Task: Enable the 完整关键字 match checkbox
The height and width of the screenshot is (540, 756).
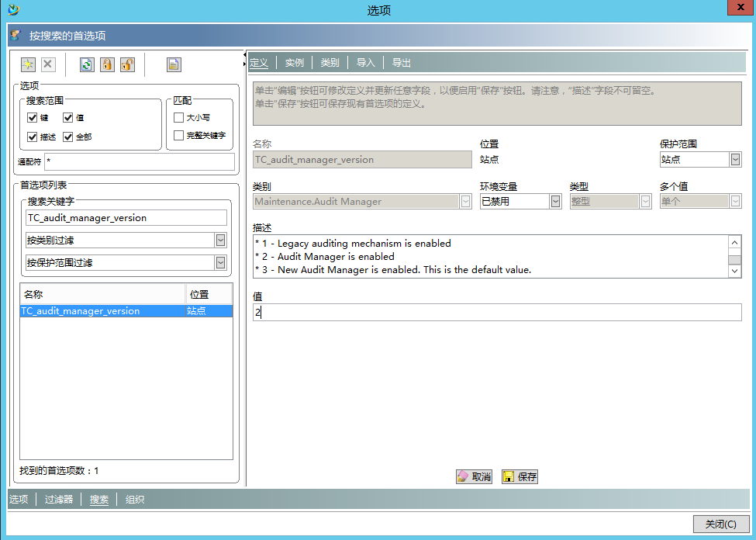Action: (178, 135)
